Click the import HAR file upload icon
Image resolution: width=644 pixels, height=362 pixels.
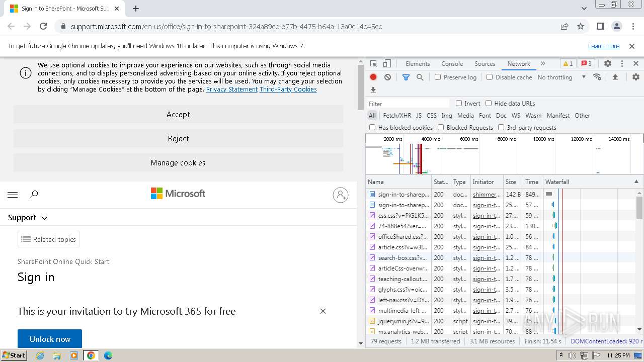(615, 77)
